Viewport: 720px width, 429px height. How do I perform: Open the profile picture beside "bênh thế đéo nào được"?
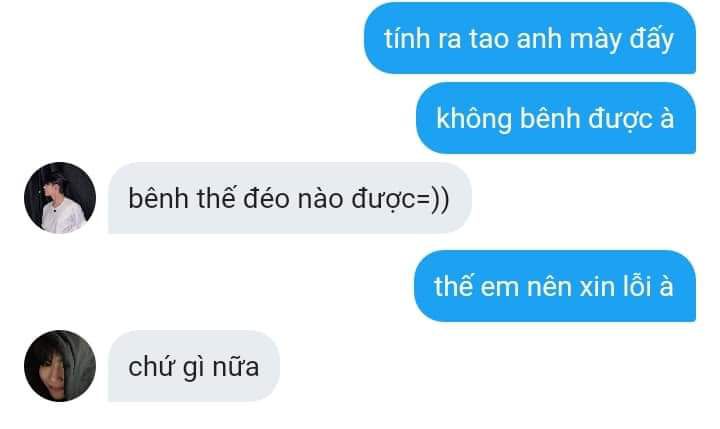click(60, 198)
